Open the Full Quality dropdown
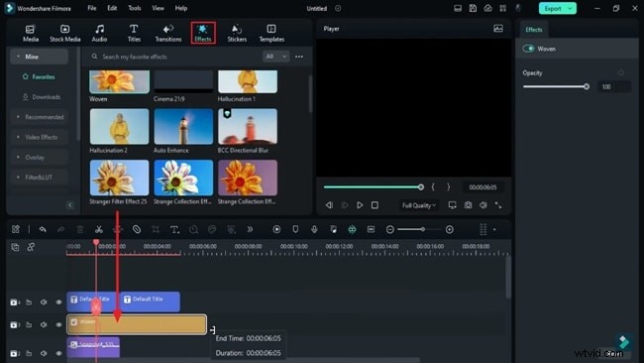The height and width of the screenshot is (363, 644). pyautogui.click(x=418, y=205)
